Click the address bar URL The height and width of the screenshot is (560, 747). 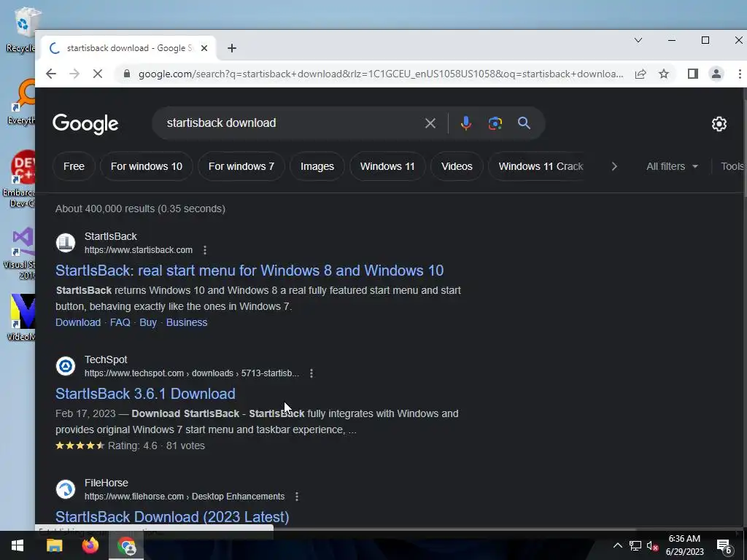(381, 74)
